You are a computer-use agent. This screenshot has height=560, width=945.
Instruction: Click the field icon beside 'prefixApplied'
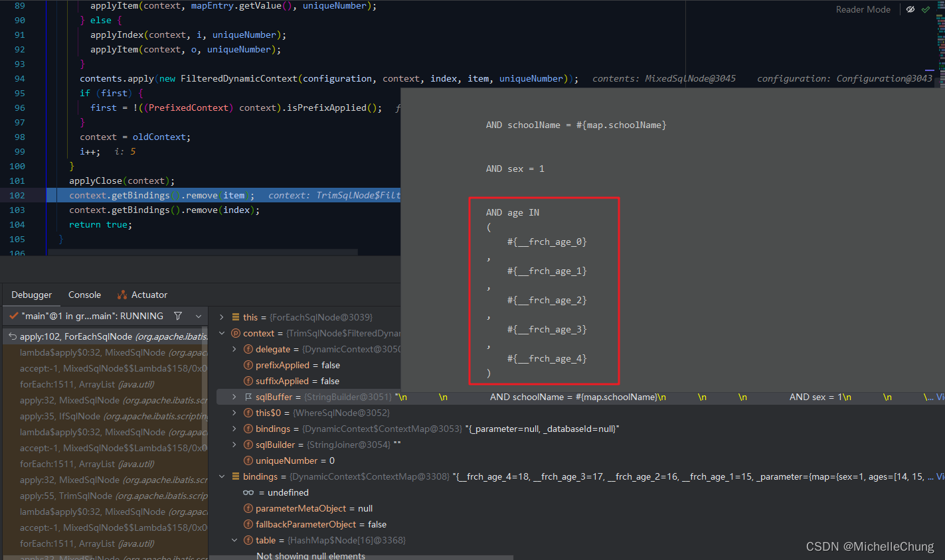click(x=248, y=365)
